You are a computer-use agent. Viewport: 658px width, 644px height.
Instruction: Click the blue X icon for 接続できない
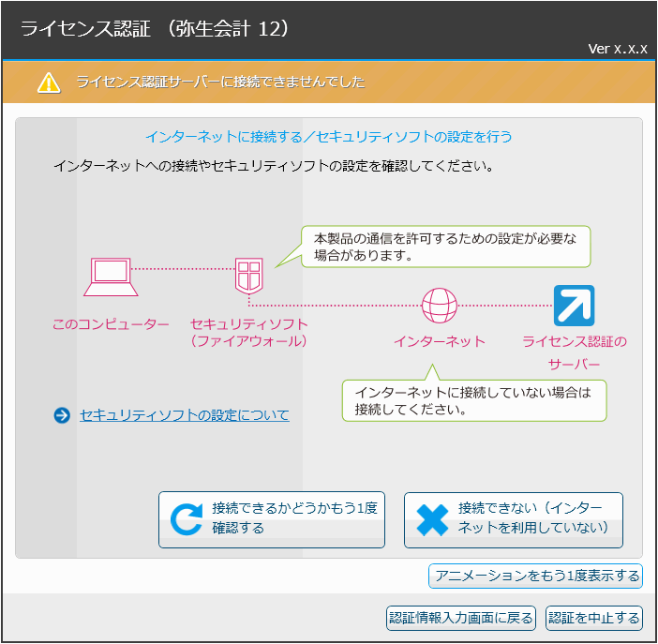coord(431,519)
